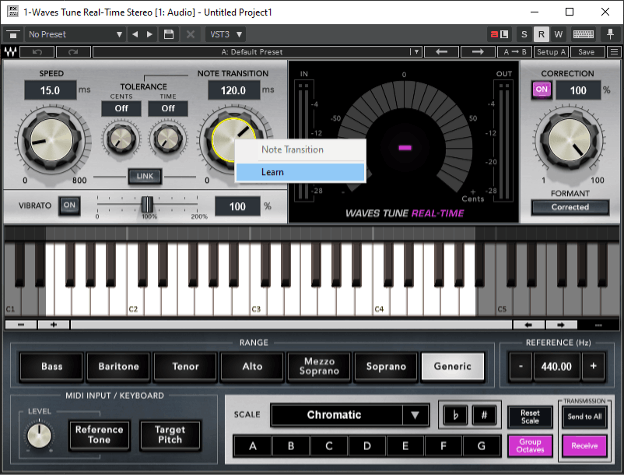This screenshot has height=476, width=624.
Task: Undo the last plugin change
Action: [37, 52]
